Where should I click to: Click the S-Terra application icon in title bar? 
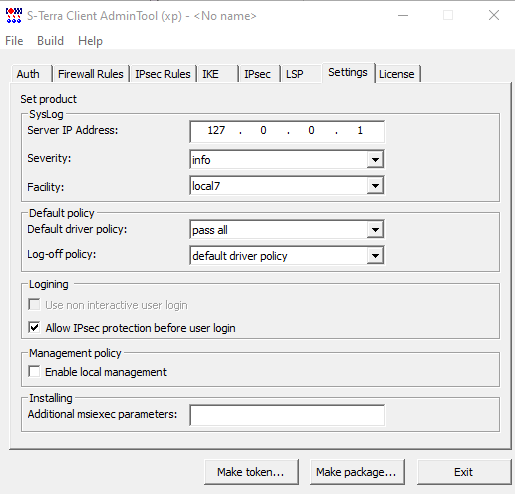(x=14, y=16)
